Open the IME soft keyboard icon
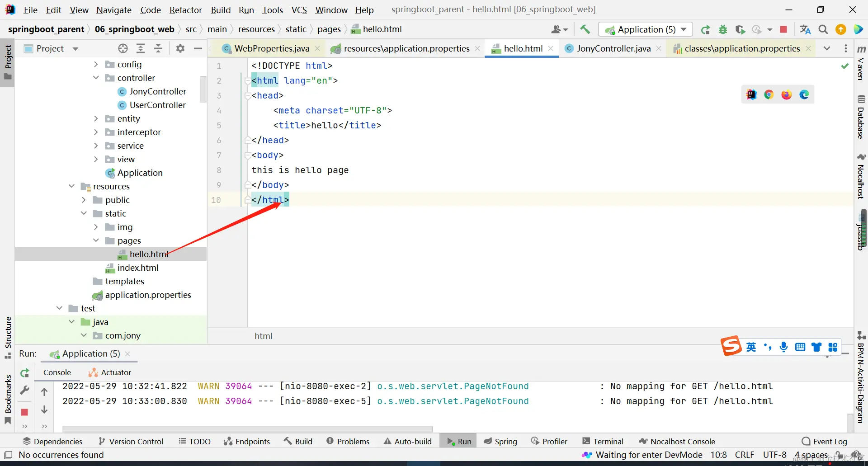This screenshot has width=868, height=466. coord(800,347)
